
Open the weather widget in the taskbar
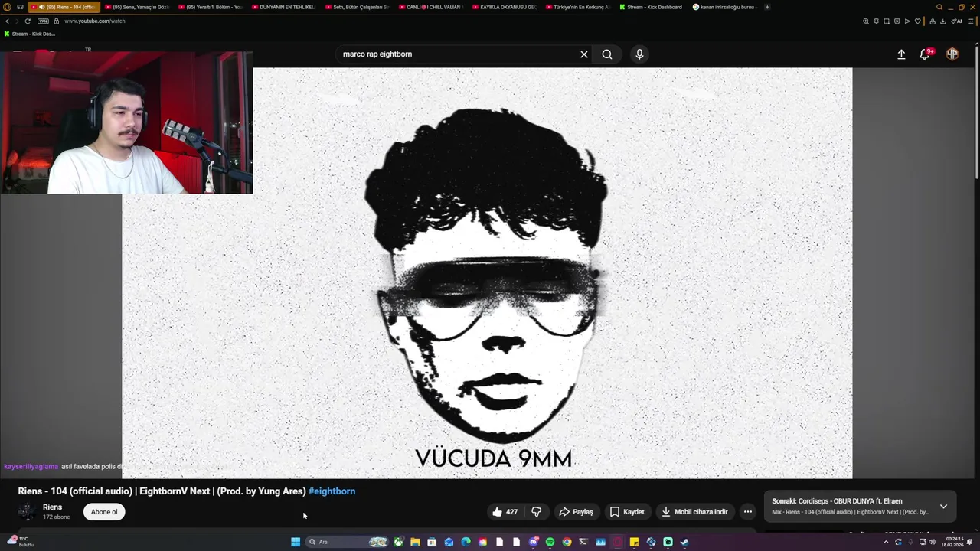pyautogui.click(x=19, y=542)
